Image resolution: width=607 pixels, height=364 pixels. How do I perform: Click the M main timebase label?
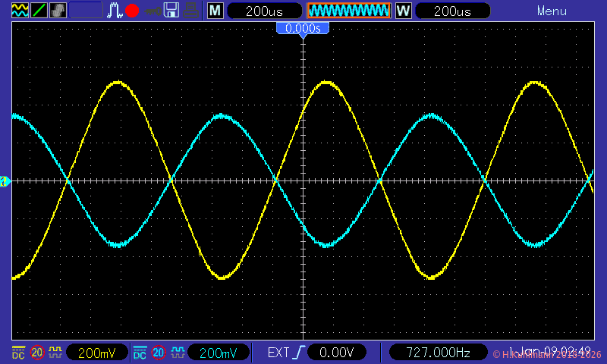click(x=215, y=11)
